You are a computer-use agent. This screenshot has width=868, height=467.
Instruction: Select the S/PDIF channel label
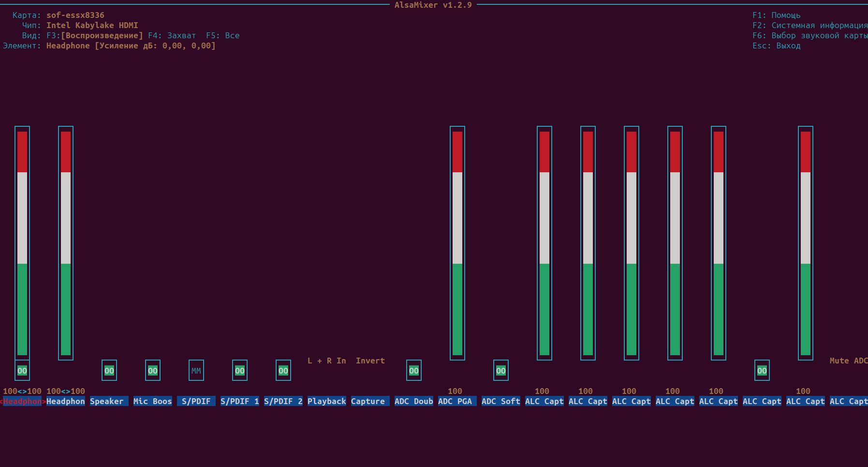click(196, 401)
